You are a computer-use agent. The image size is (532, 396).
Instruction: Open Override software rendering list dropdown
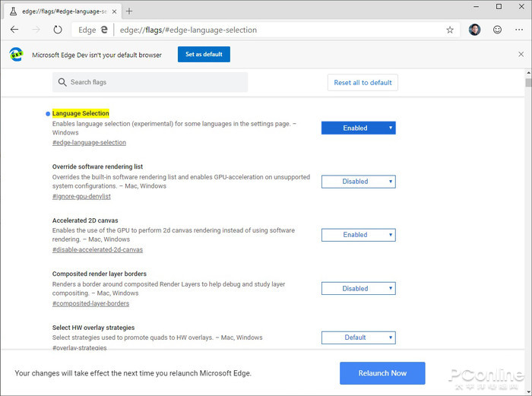click(x=358, y=182)
